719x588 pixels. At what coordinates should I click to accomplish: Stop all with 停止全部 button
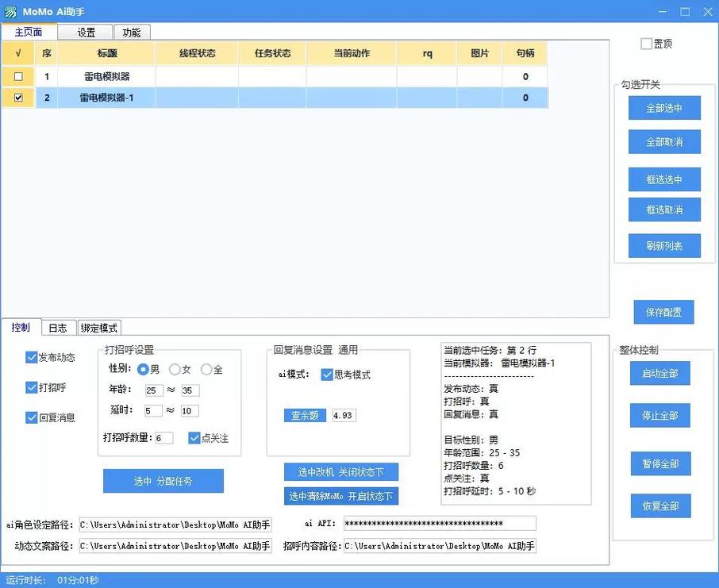(x=659, y=416)
